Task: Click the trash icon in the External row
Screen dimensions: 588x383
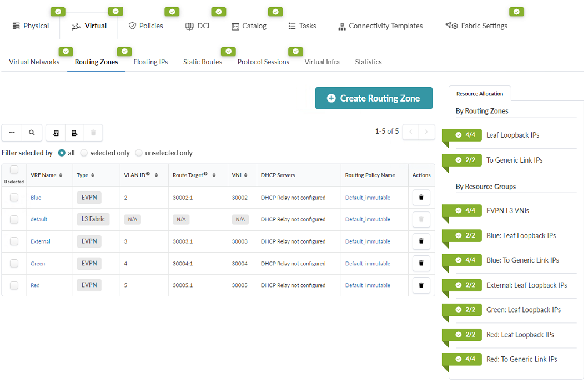Action: coord(421,241)
